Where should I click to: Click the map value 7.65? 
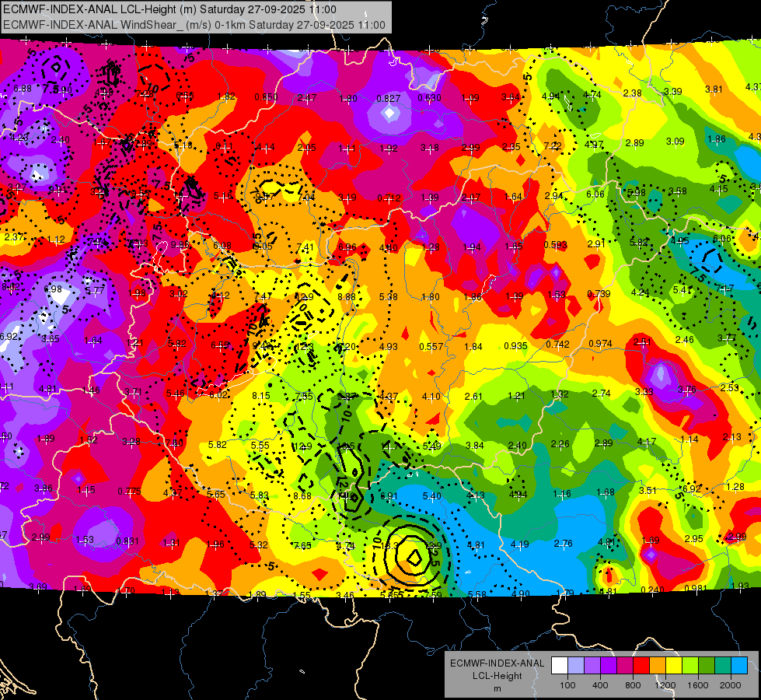click(x=302, y=545)
